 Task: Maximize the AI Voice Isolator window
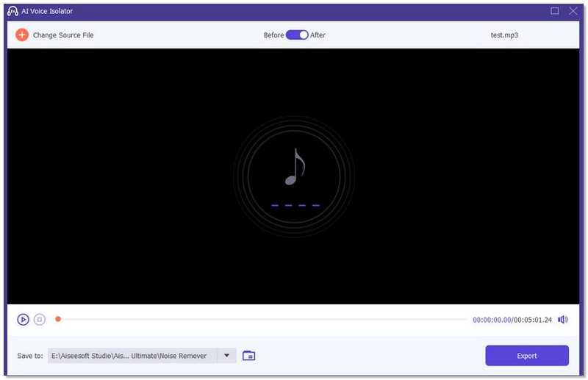(555, 11)
